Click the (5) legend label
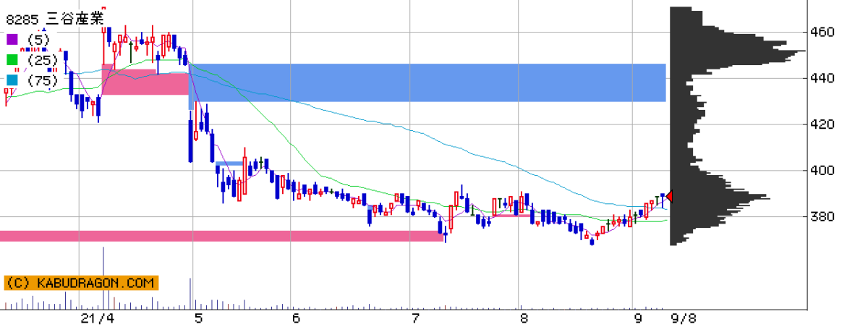The width and height of the screenshot is (868, 327). point(37,39)
